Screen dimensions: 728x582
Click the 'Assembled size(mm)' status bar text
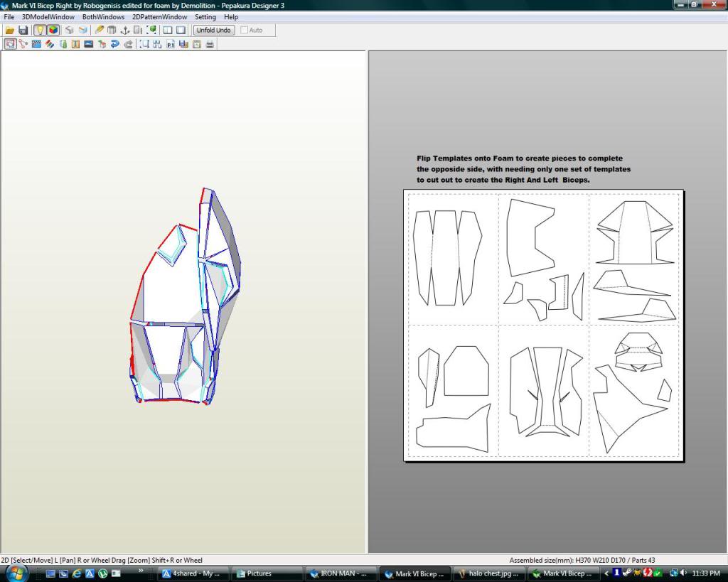click(582, 560)
